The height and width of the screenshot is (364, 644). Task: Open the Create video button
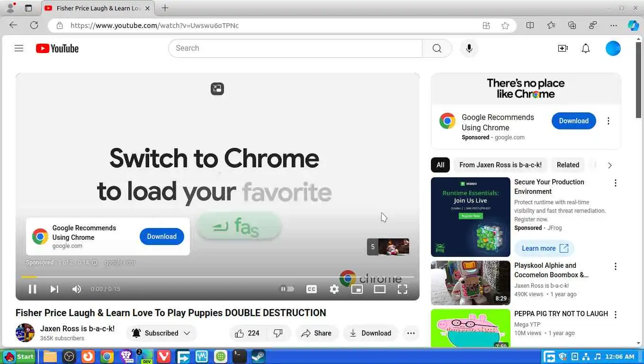[563, 48]
